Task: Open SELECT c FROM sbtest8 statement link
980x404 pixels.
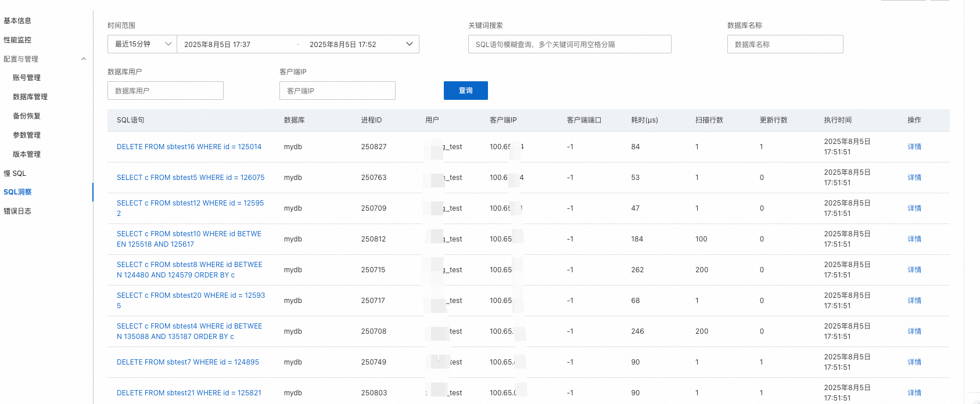Action: [x=189, y=270]
